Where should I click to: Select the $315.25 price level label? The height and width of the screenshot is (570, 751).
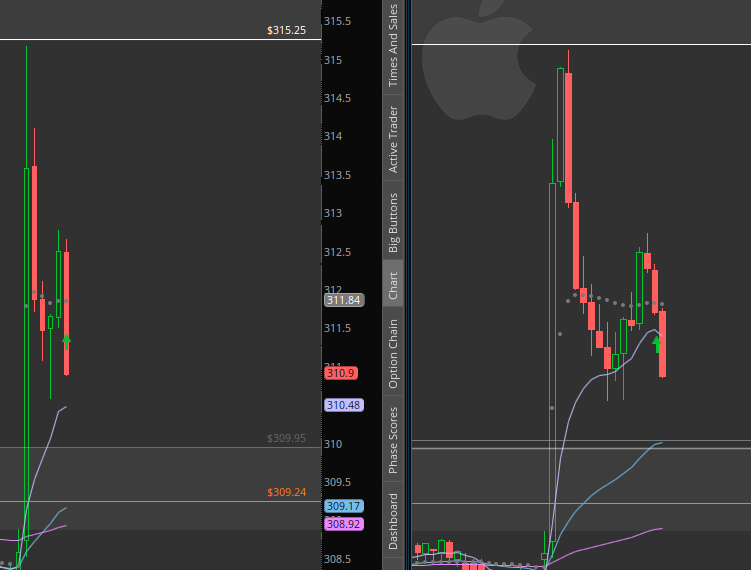pyautogui.click(x=286, y=30)
